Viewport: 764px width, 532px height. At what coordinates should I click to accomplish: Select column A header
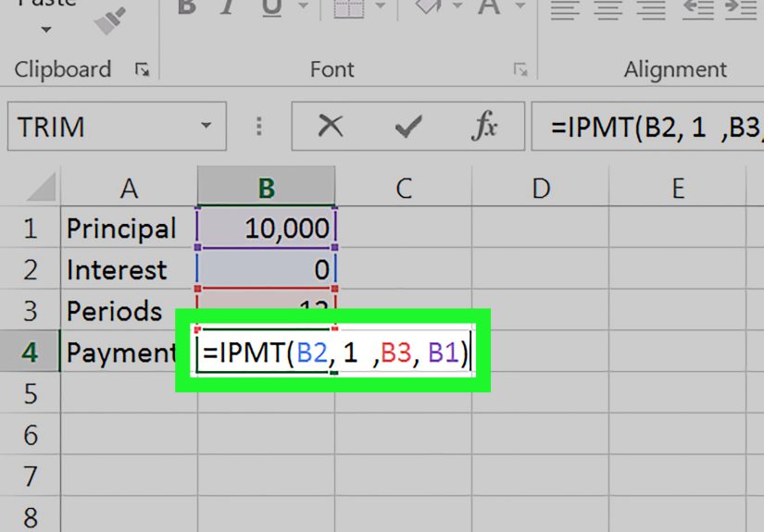(x=129, y=187)
